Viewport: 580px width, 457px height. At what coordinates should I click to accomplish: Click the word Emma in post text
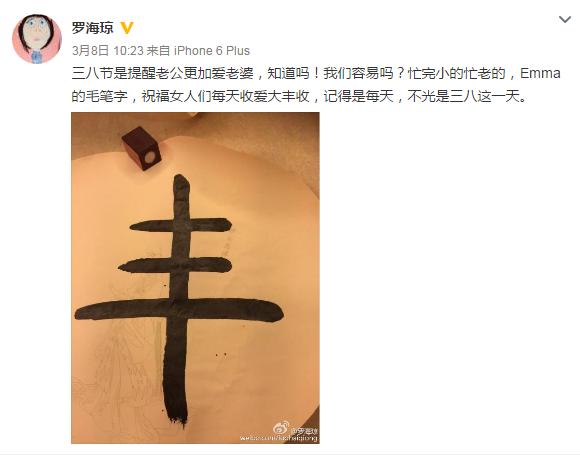click(x=540, y=73)
